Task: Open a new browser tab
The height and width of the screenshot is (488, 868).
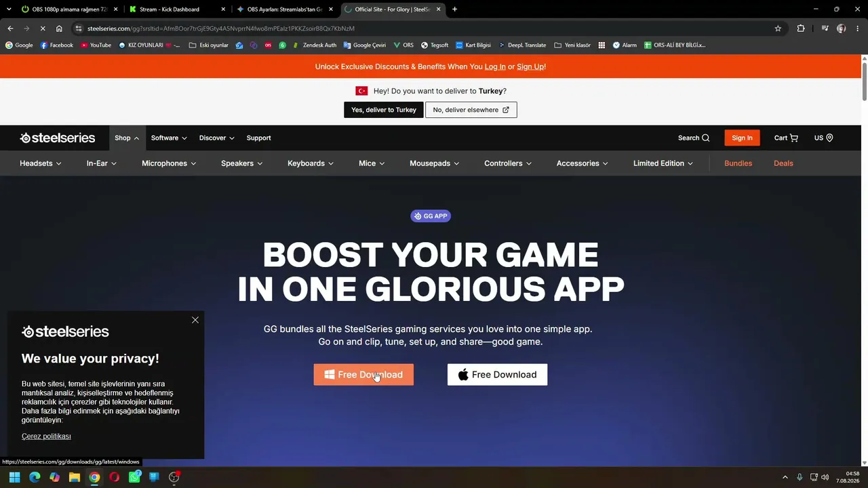Action: [x=454, y=9]
